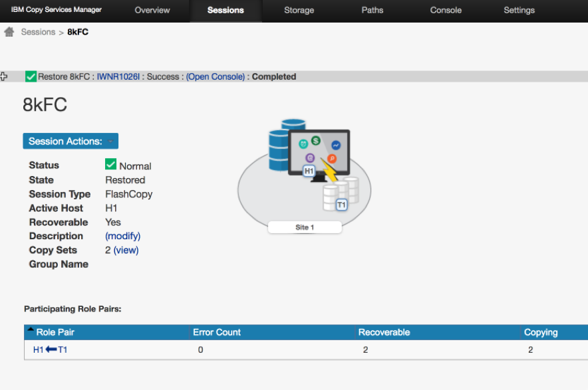This screenshot has width=588, height=390.
Task: Click the T1 target volume icon in diagram
Action: click(x=341, y=205)
